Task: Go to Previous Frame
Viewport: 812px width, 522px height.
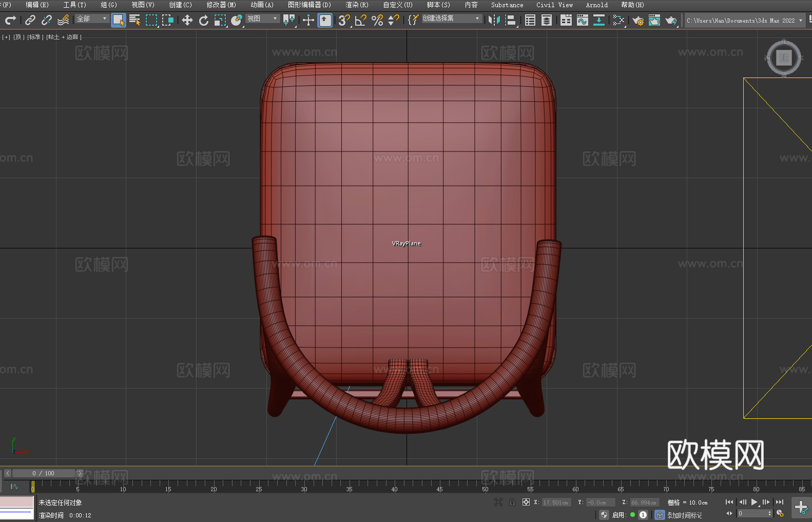Action: pos(743,502)
